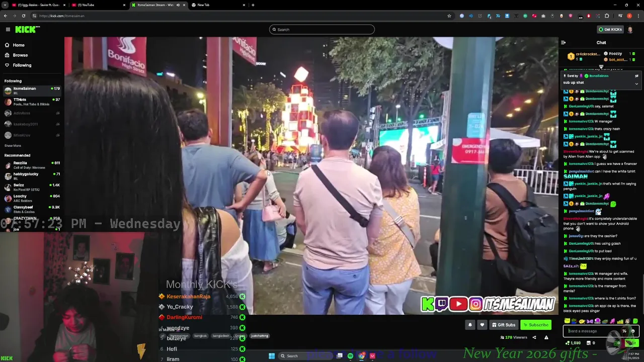This screenshot has height=362, width=644.
Task: Open channel points showing 1,030
Action: pyautogui.click(x=573, y=343)
